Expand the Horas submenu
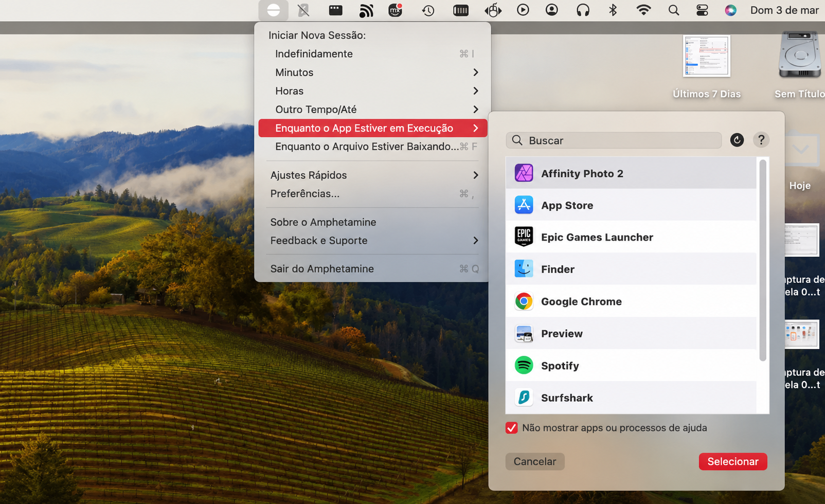Viewport: 825px width, 504px height. click(x=373, y=91)
